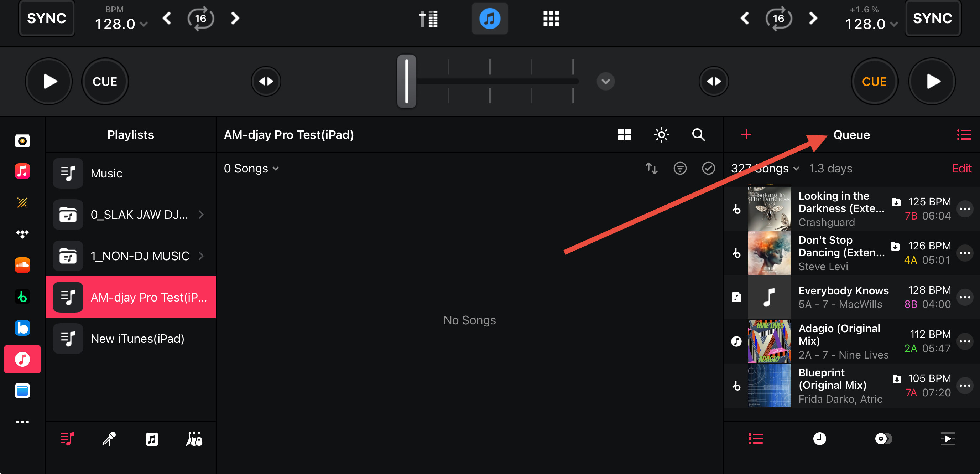Halve left deck loop length arrow
The width and height of the screenshot is (980, 474).
(167, 18)
